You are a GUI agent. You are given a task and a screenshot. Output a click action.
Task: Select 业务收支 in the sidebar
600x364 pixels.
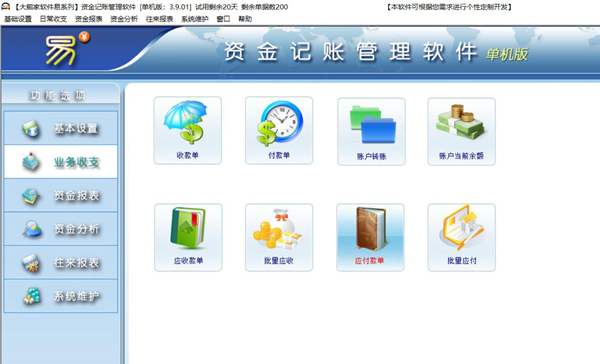[61, 162]
